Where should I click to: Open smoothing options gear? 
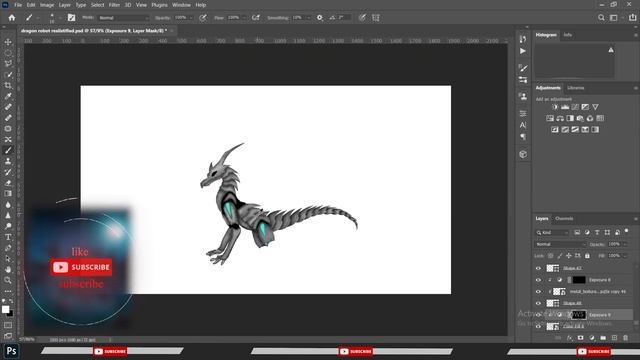pyautogui.click(x=320, y=18)
